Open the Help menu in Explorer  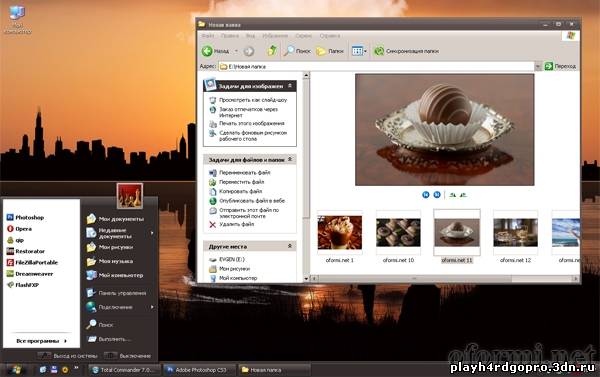[x=329, y=36]
